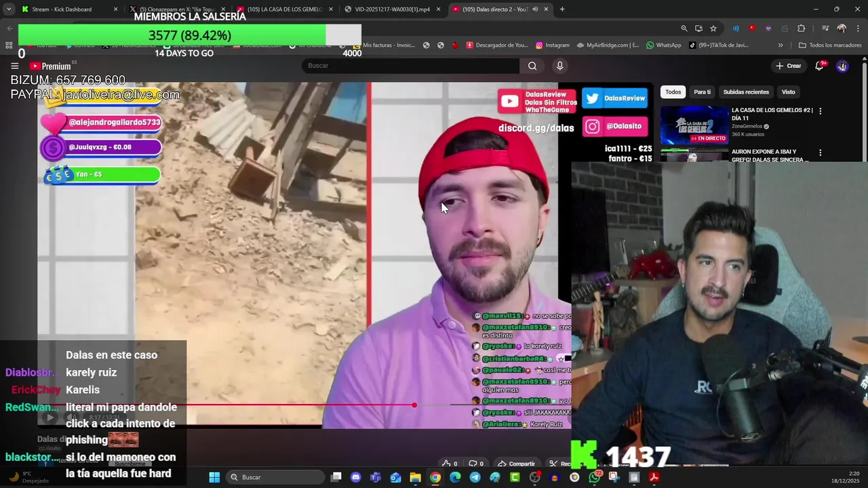Switch to the Clonazepam en X tab
Viewport: 868px width, 488px height.
(178, 9)
